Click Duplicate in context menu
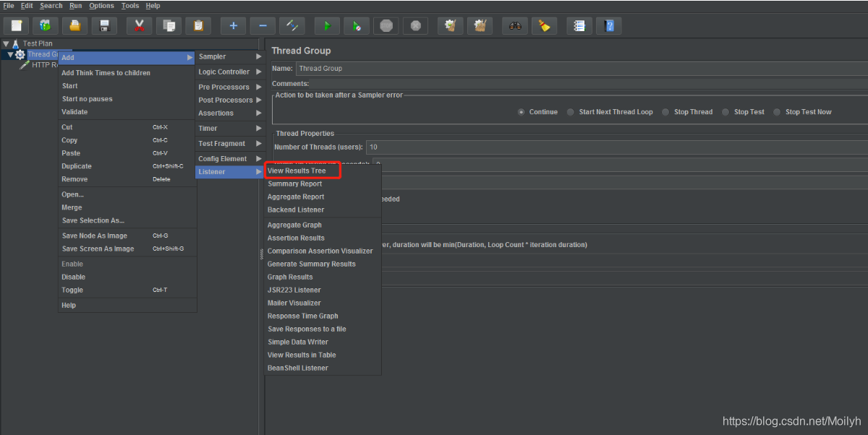The width and height of the screenshot is (868, 435). [127, 166]
